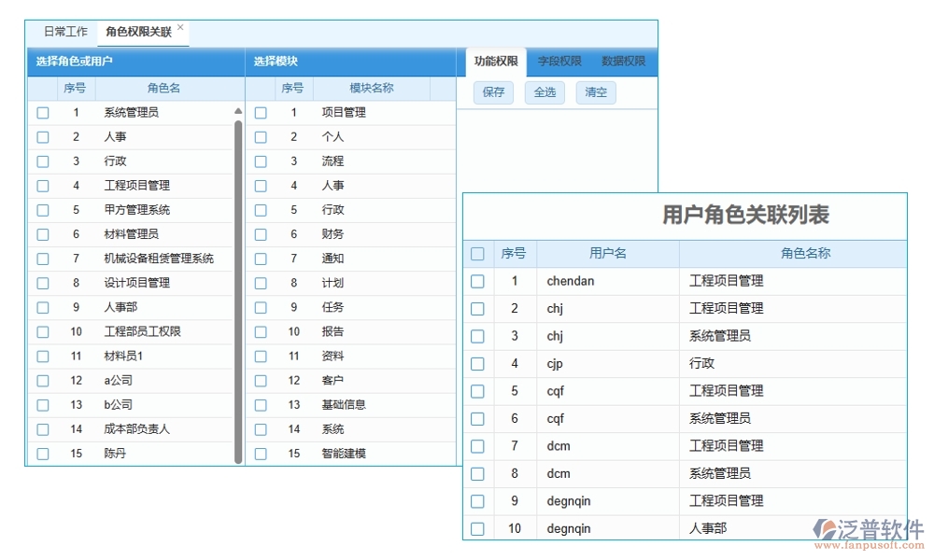The height and width of the screenshot is (560, 934).
Task: Check the checkbox for user cqf with 系统管理员 role
Action: (x=477, y=418)
